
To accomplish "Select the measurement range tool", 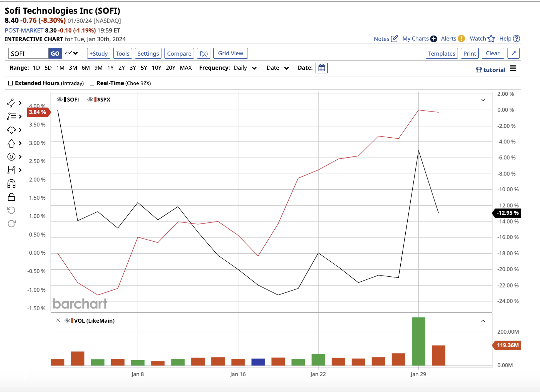I will (x=11, y=170).
